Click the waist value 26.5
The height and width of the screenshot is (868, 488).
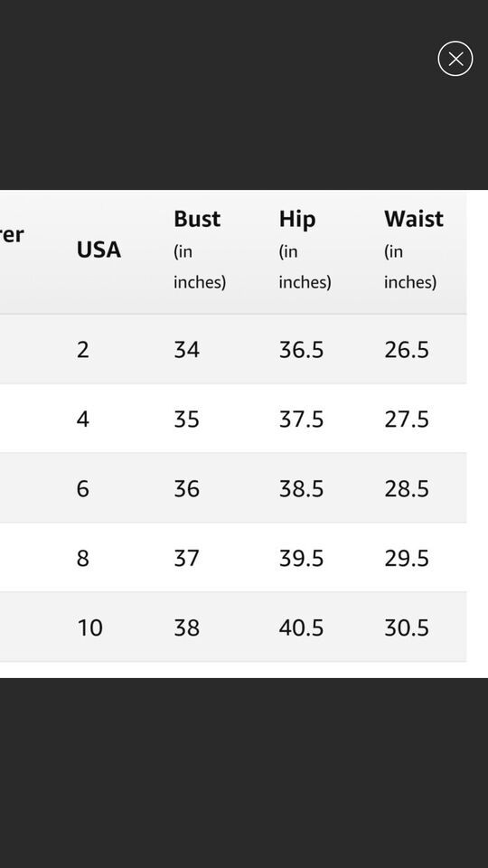(406, 350)
